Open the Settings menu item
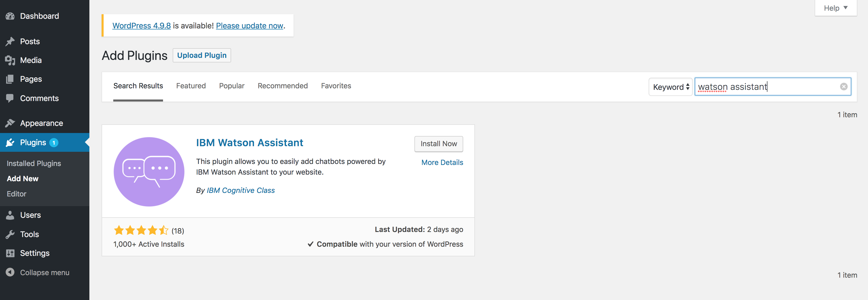 (x=44, y=253)
